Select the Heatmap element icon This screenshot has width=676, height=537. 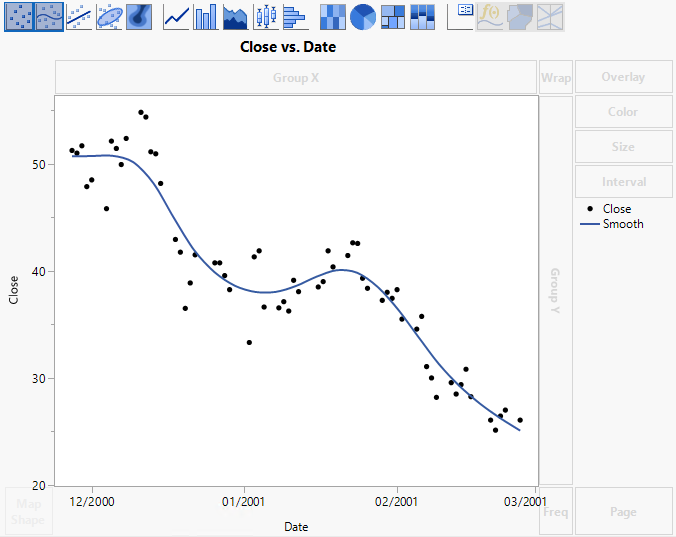click(x=333, y=17)
